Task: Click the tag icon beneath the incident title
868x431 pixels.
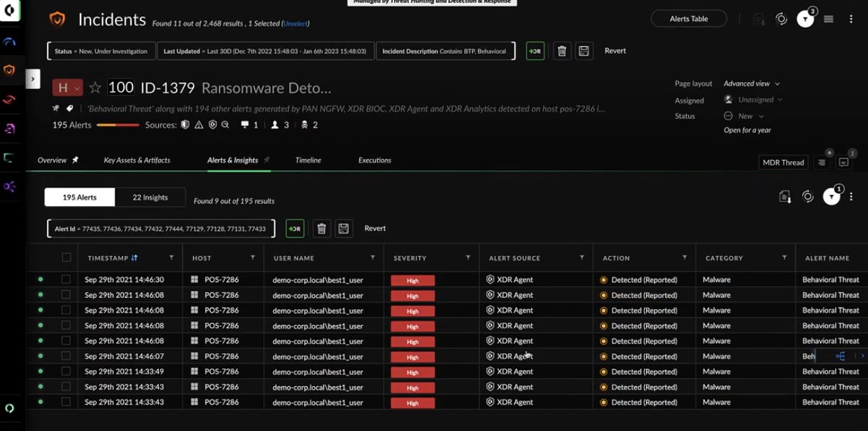Action: click(x=70, y=109)
